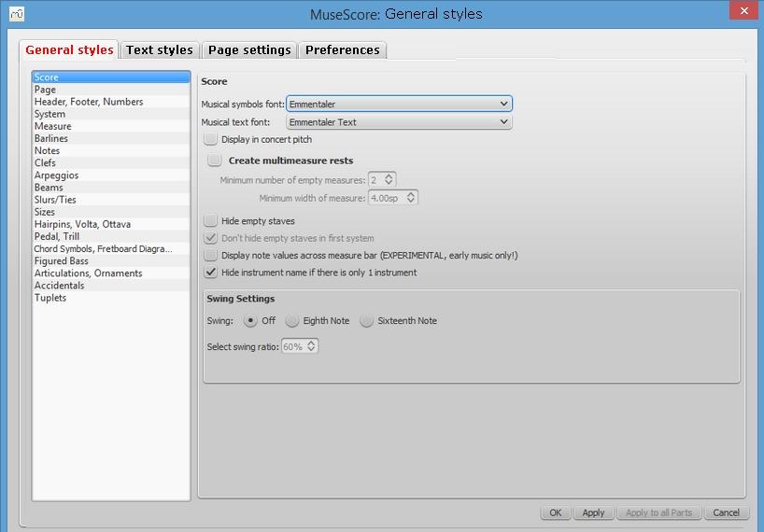The width and height of the screenshot is (764, 532).
Task: Select Figured Bass in the list
Action: point(111,261)
